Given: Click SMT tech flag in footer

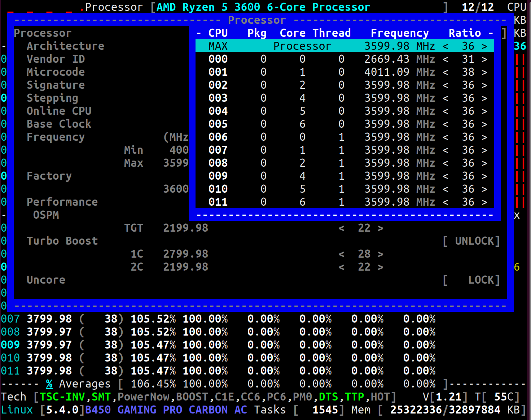Looking at the screenshot, I should click(x=101, y=397).
